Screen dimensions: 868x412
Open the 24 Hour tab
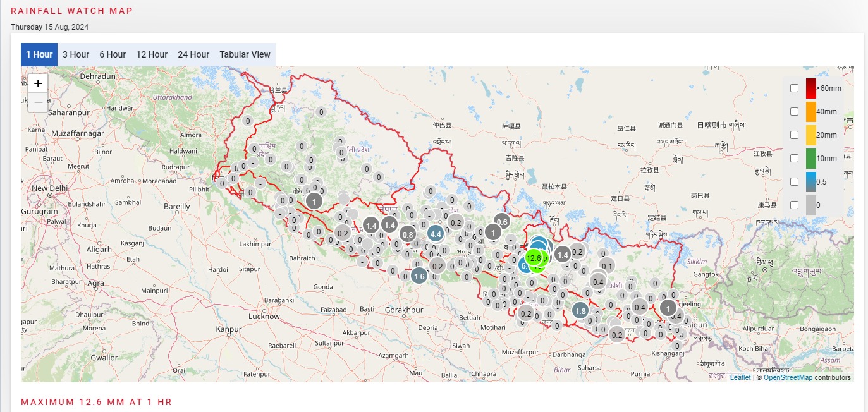coord(193,54)
